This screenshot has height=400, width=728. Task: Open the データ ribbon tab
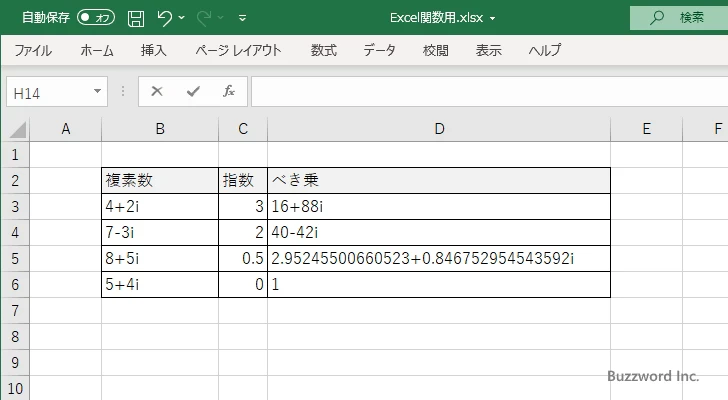point(379,50)
